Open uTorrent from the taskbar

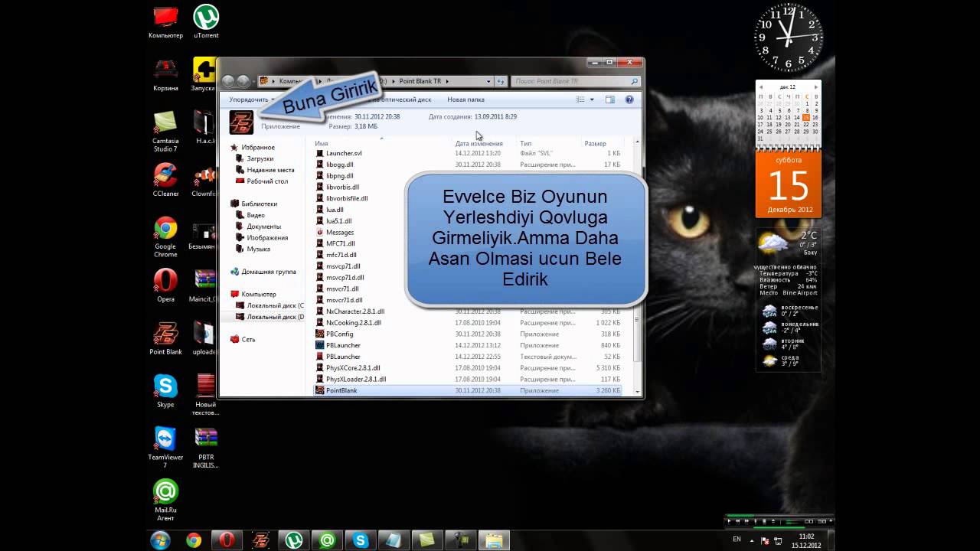point(294,540)
